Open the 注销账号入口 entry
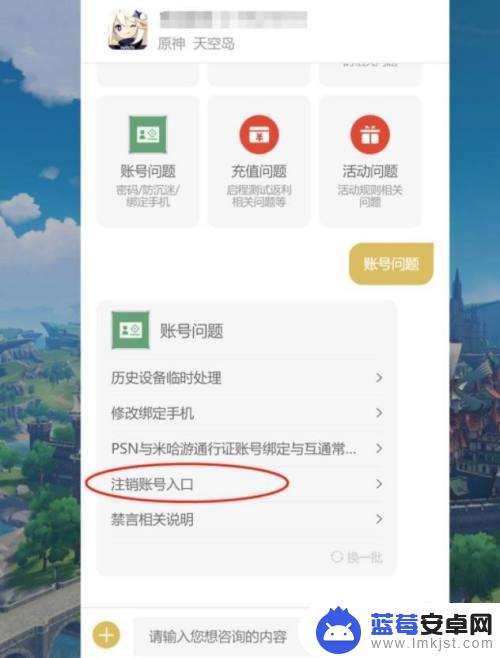 [247, 484]
